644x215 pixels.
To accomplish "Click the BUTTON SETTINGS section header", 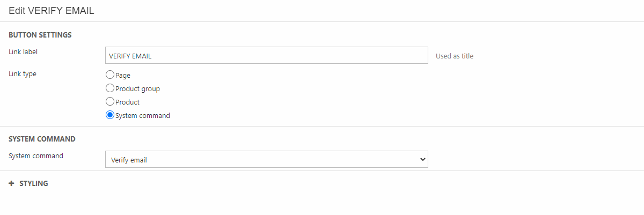I will pyautogui.click(x=40, y=35).
